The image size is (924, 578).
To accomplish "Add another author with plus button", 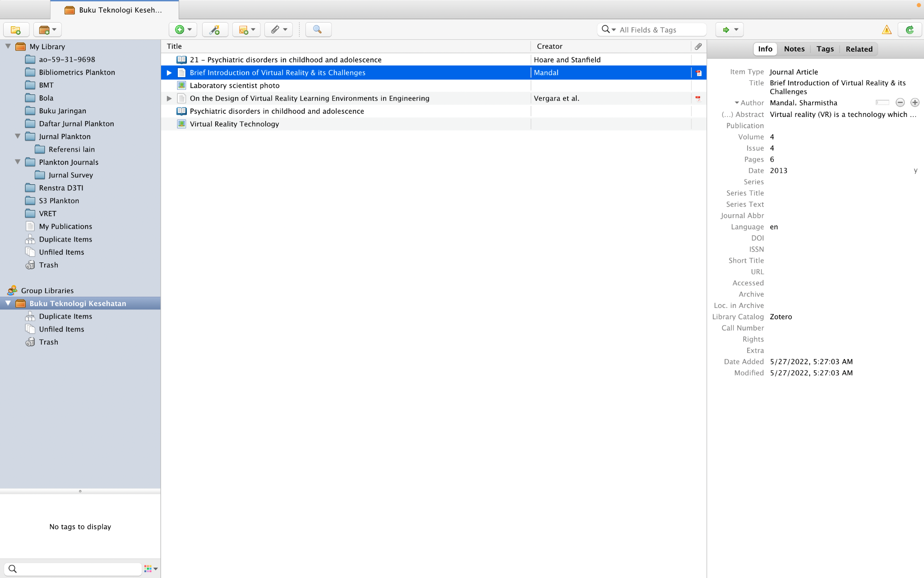I will [915, 103].
